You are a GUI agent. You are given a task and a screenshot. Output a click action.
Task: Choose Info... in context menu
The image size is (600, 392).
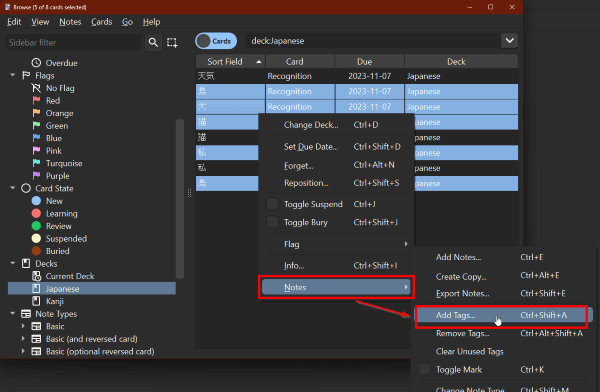pos(336,266)
